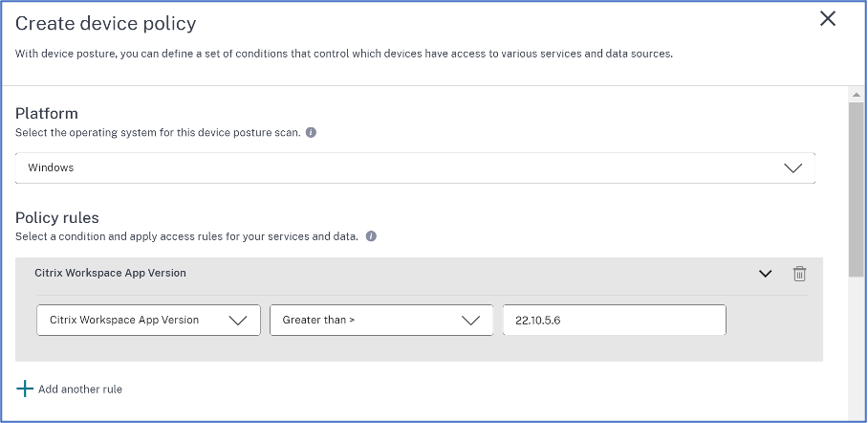Open the Policy rules info icon
868x423 pixels.
pos(372,236)
